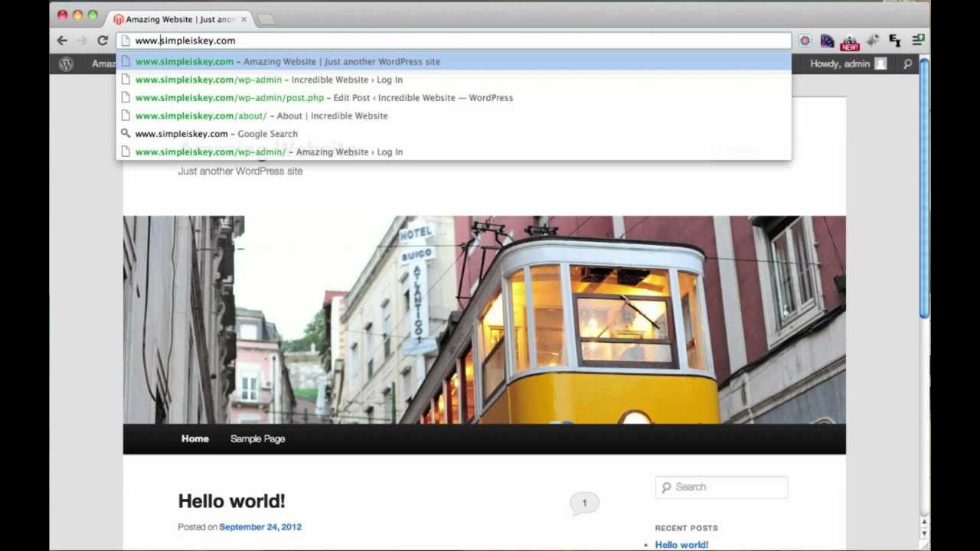Click the page icon in address bar
980x551 pixels.
click(x=127, y=41)
